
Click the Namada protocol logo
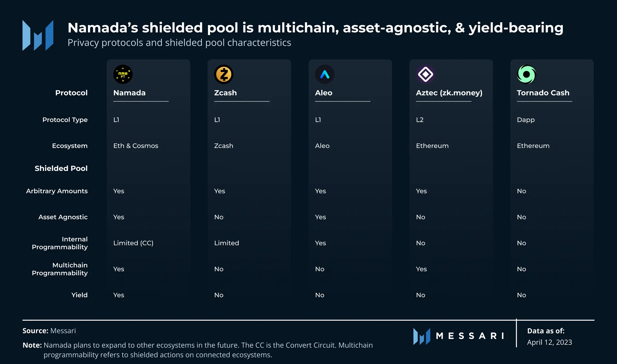click(123, 74)
